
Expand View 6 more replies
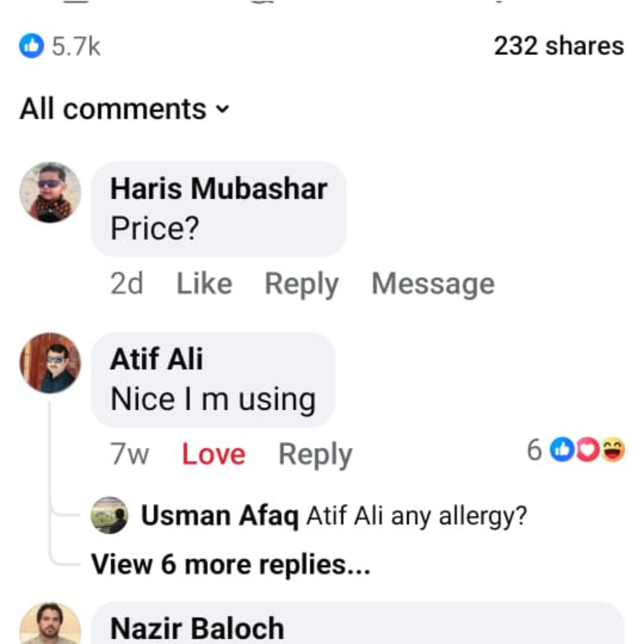pyautogui.click(x=230, y=564)
